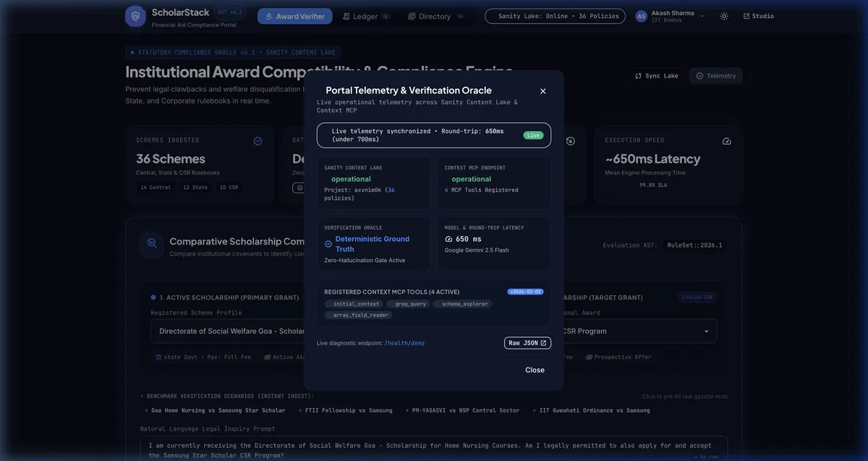Click the 12 State scheme tag

(x=195, y=187)
